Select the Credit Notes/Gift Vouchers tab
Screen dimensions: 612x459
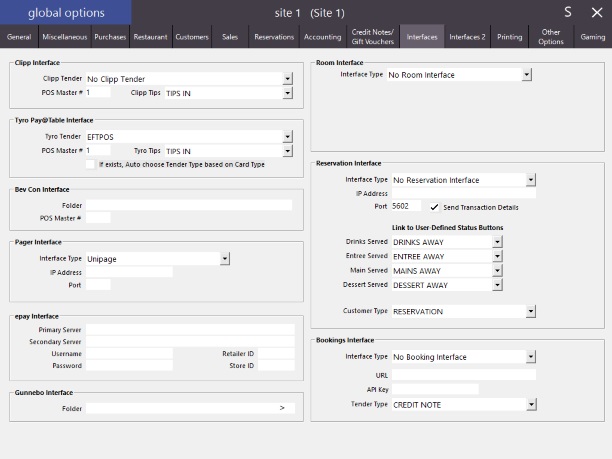click(373, 37)
